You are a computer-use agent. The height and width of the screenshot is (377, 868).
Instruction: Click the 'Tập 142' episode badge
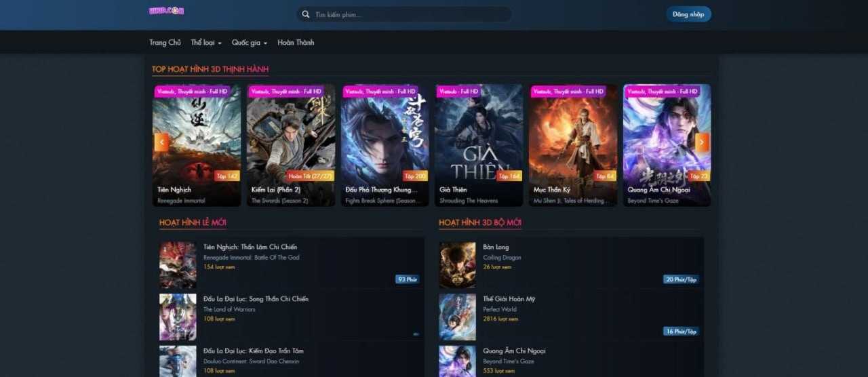click(x=227, y=176)
